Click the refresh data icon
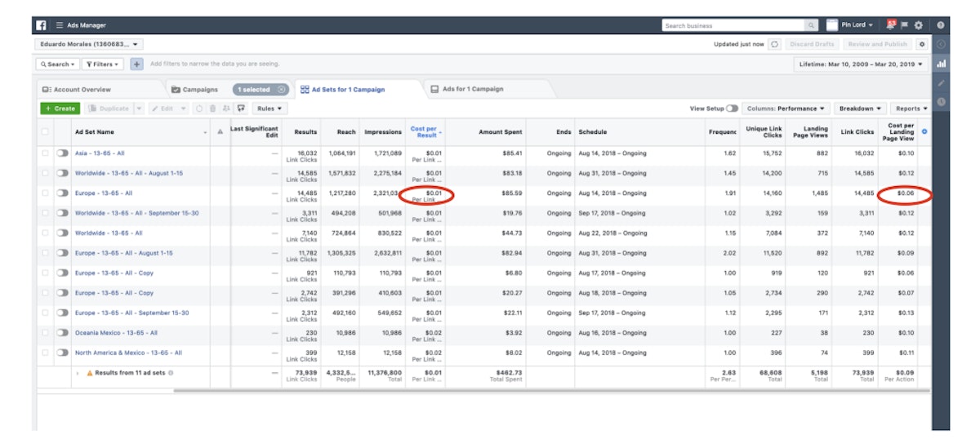980x444 pixels. coord(775,44)
